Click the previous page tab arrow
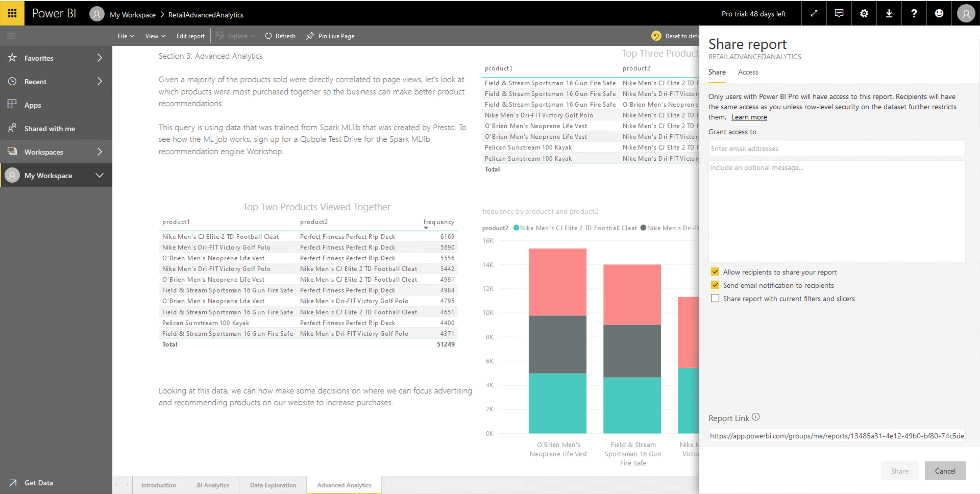Viewport: 980px width, 494px height. 117,485
